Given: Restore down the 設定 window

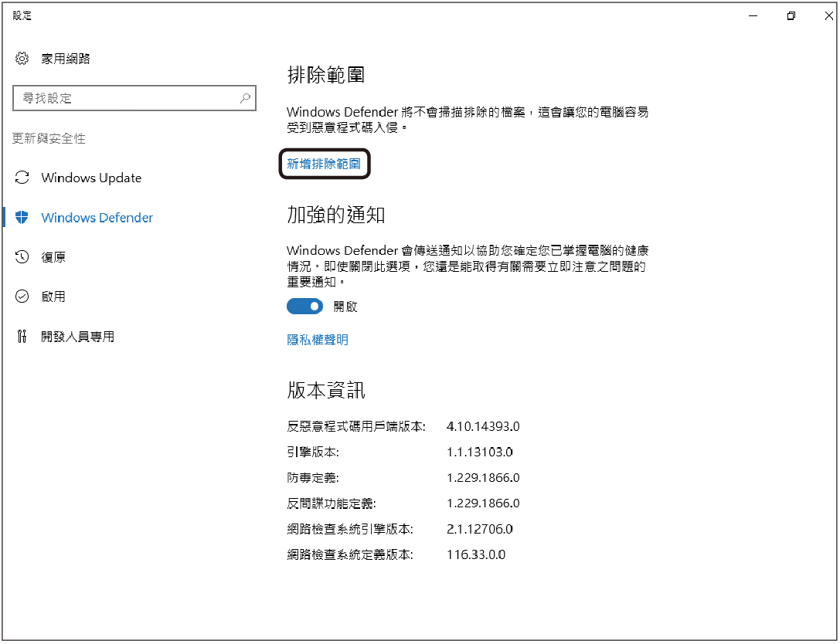Looking at the screenshot, I should coord(791,16).
